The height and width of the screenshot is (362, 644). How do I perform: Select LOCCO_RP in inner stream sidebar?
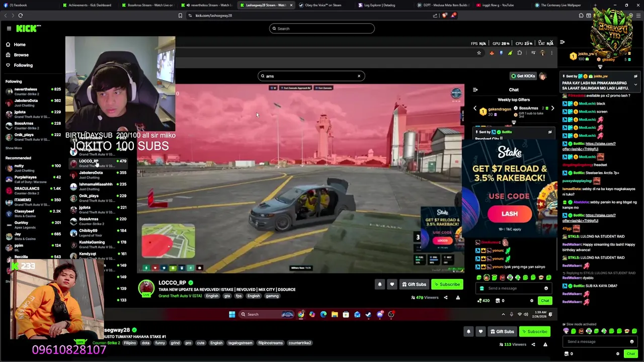tap(98, 163)
